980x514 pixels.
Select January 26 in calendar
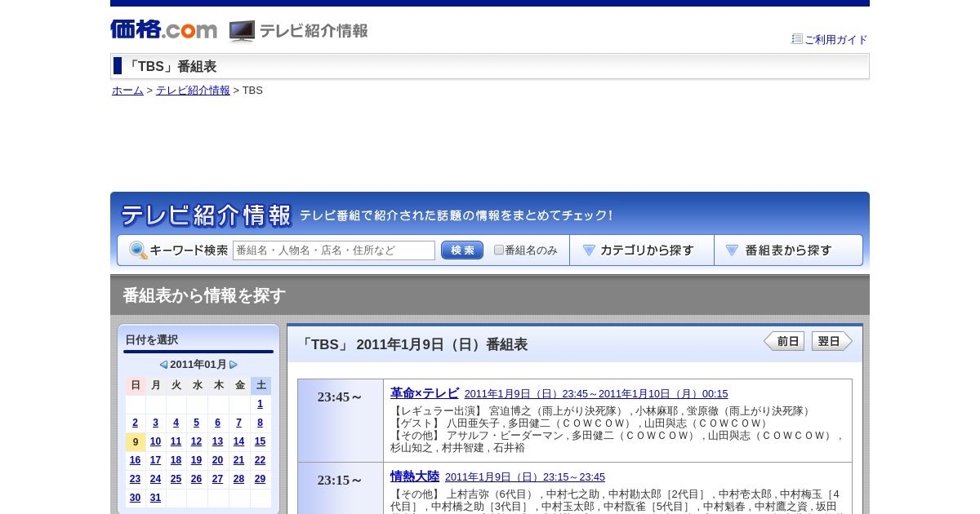tap(197, 479)
